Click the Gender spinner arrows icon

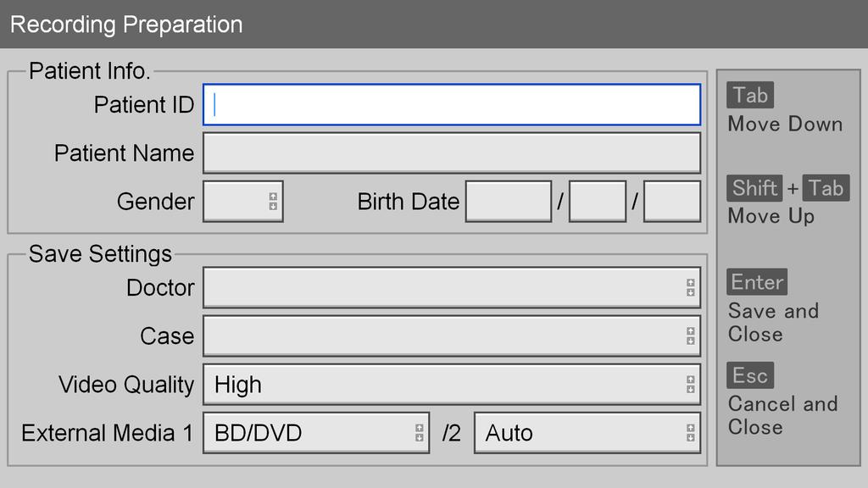point(273,202)
